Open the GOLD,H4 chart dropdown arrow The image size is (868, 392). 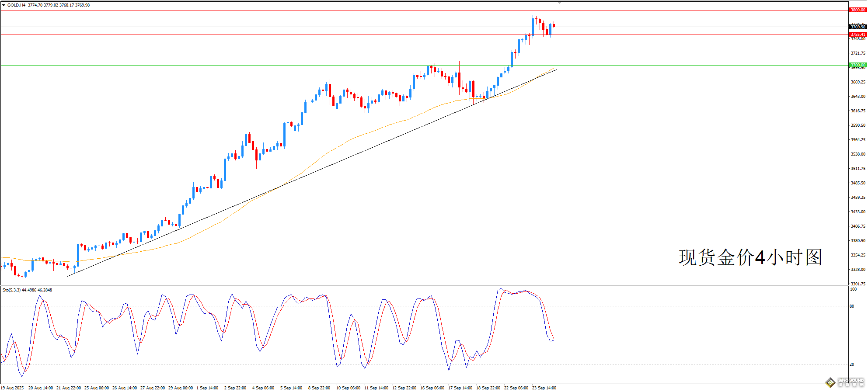point(4,5)
